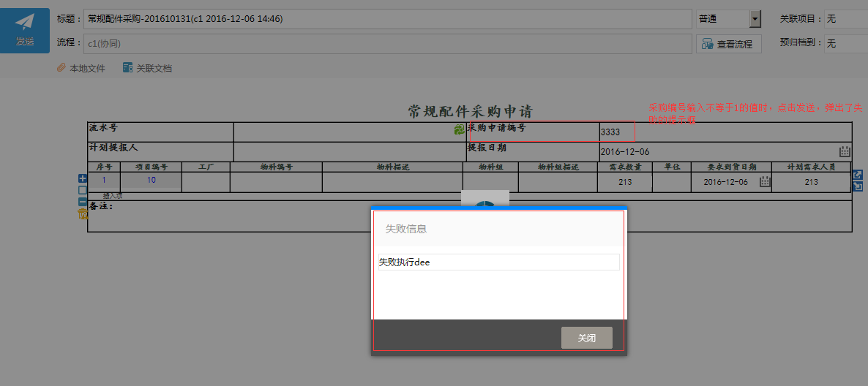The height and width of the screenshot is (386, 868).
Task: Click the 序号 cell showing 1
Action: [103, 181]
